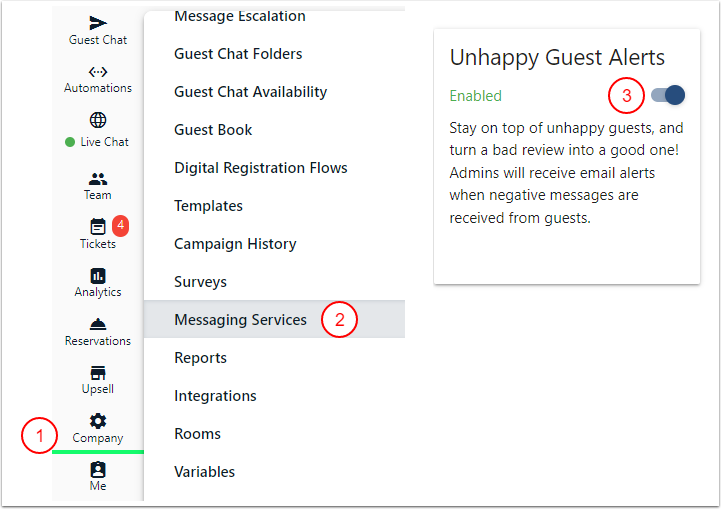
Task: Disable the Unhappy Guest Alerts toggle
Action: (x=668, y=95)
